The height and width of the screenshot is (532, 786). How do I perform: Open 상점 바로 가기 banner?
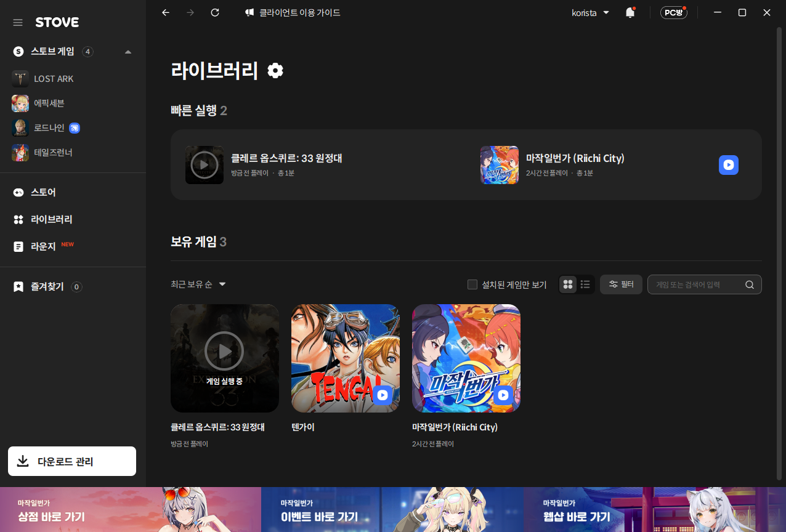click(x=131, y=510)
